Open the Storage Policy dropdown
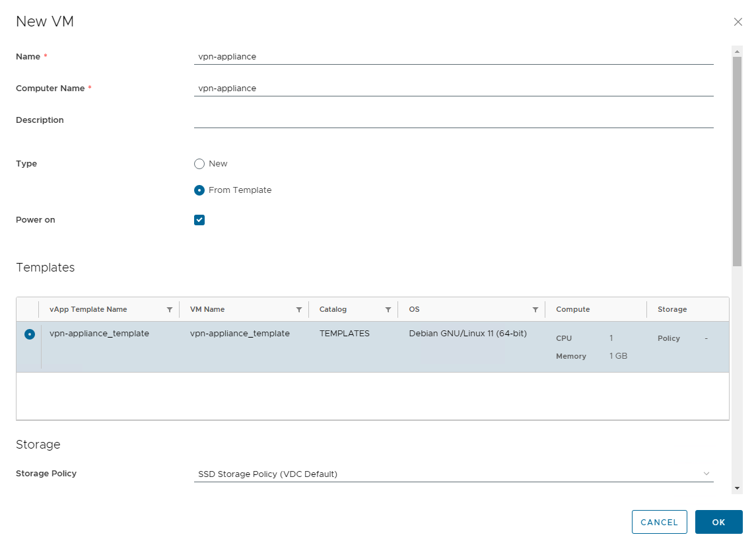756x549 pixels. tap(454, 474)
